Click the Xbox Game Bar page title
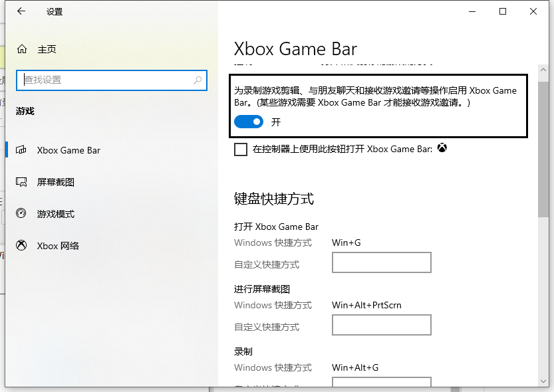 tap(295, 49)
